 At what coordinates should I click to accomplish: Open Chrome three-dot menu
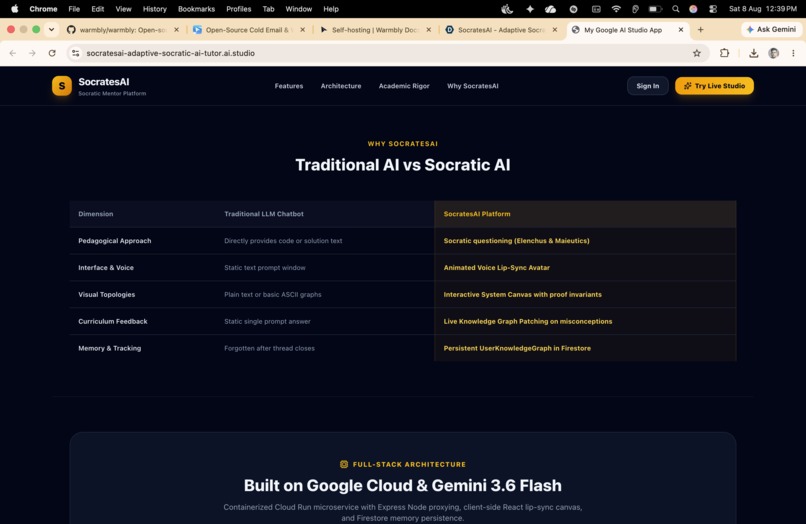click(x=793, y=53)
